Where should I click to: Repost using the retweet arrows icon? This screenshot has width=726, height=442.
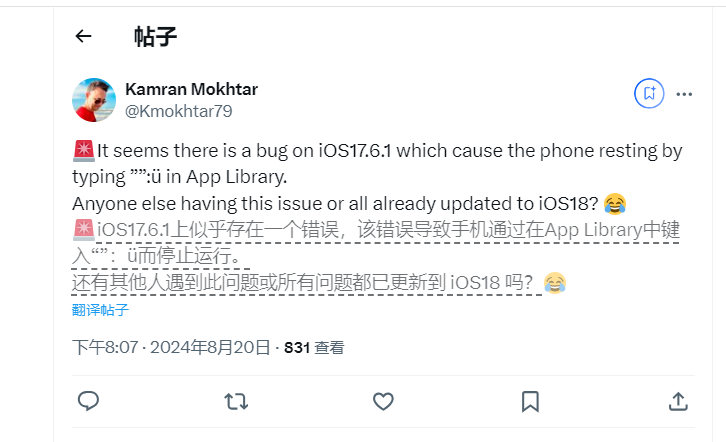pos(236,401)
